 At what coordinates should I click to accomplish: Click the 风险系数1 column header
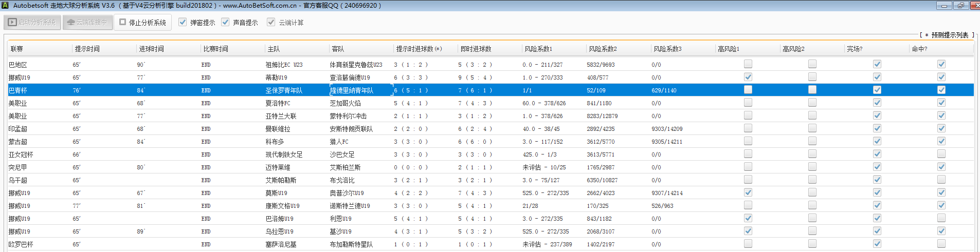[538, 49]
